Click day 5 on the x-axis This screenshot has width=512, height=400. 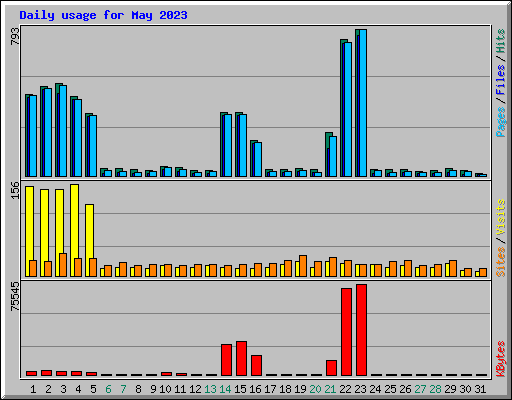93,389
